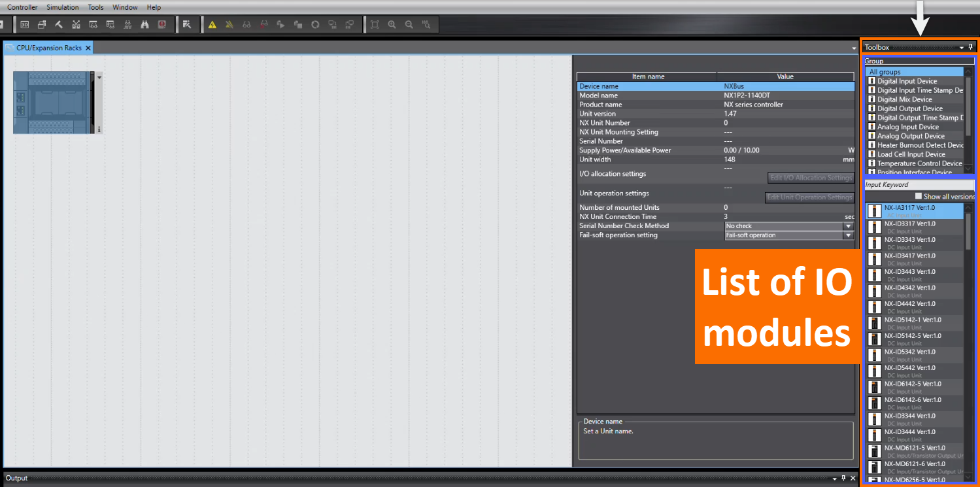Click the pin icon on Output panel
This screenshot has width=980, height=487.
(x=843, y=478)
